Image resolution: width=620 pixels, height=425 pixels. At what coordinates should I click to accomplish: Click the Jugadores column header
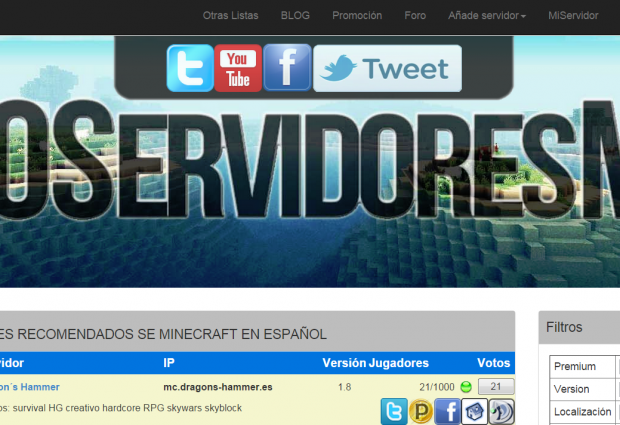pyautogui.click(x=399, y=363)
